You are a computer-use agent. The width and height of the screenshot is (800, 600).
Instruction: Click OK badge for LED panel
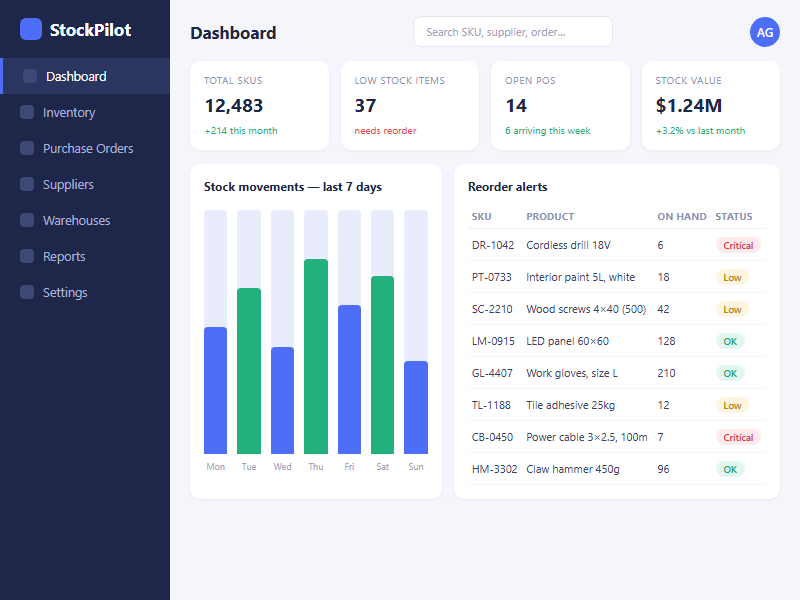(x=730, y=341)
